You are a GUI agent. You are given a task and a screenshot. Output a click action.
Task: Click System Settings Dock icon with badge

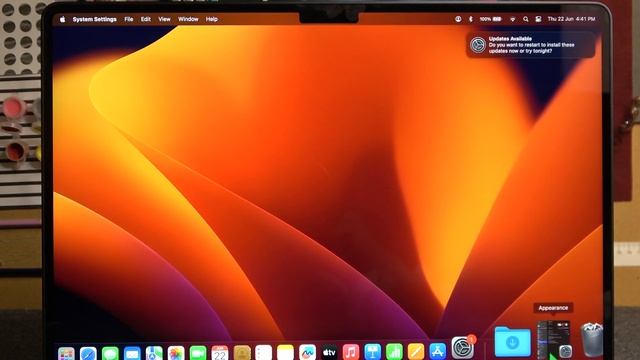pyautogui.click(x=463, y=348)
